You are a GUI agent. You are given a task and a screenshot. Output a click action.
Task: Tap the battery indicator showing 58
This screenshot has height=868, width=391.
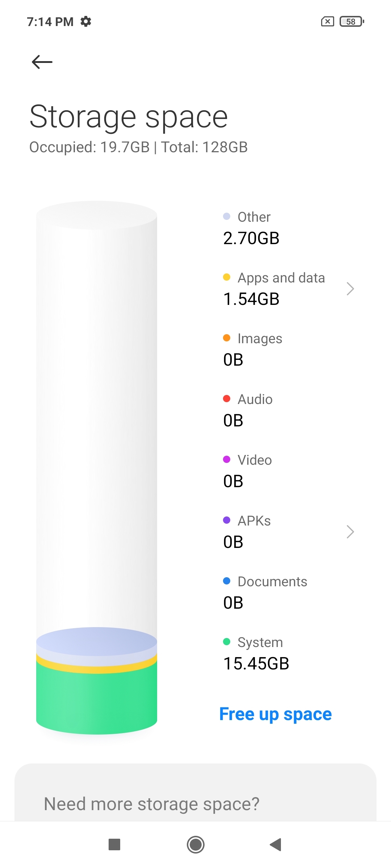(x=352, y=22)
